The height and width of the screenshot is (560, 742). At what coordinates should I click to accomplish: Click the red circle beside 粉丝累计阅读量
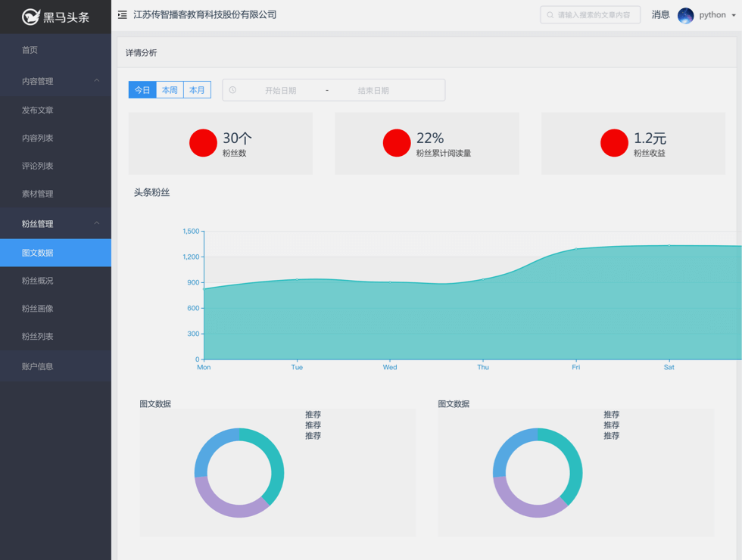coord(397,143)
